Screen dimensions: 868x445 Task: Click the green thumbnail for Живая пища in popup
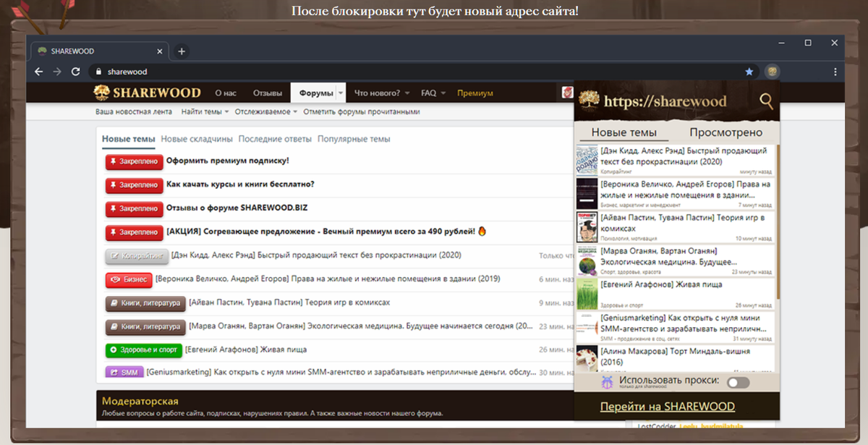coord(587,294)
